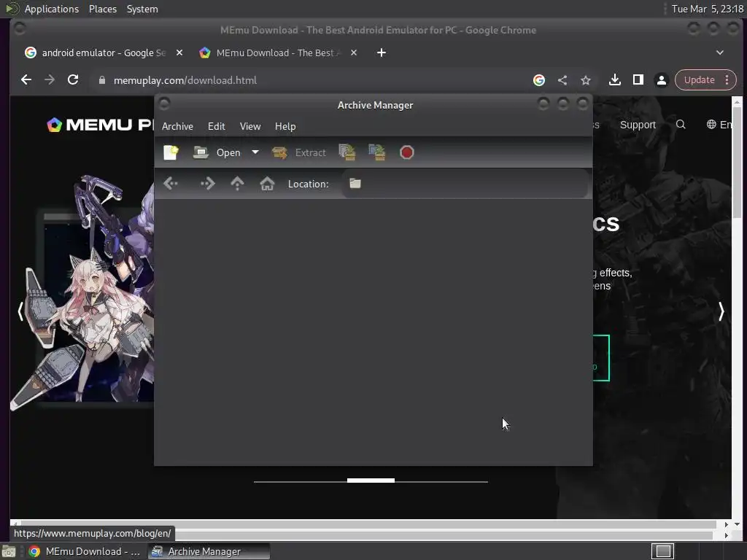Click the Chrome page vertical scrollbar

pyautogui.click(x=737, y=162)
